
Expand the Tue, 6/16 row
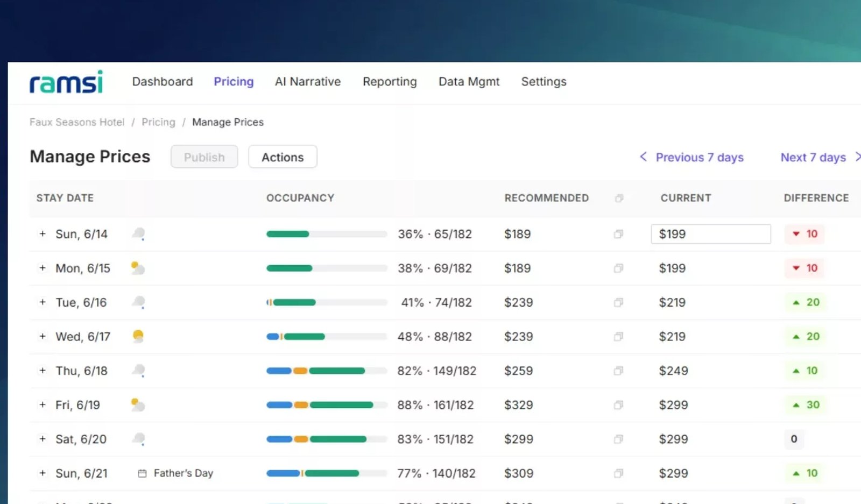point(43,302)
